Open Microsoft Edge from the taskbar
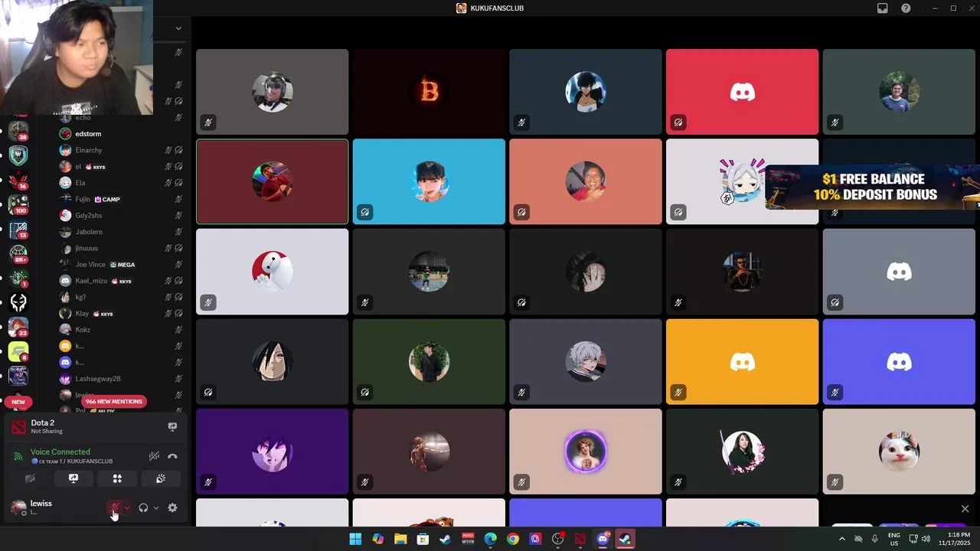Viewport: 980px width, 551px height. pos(490,539)
